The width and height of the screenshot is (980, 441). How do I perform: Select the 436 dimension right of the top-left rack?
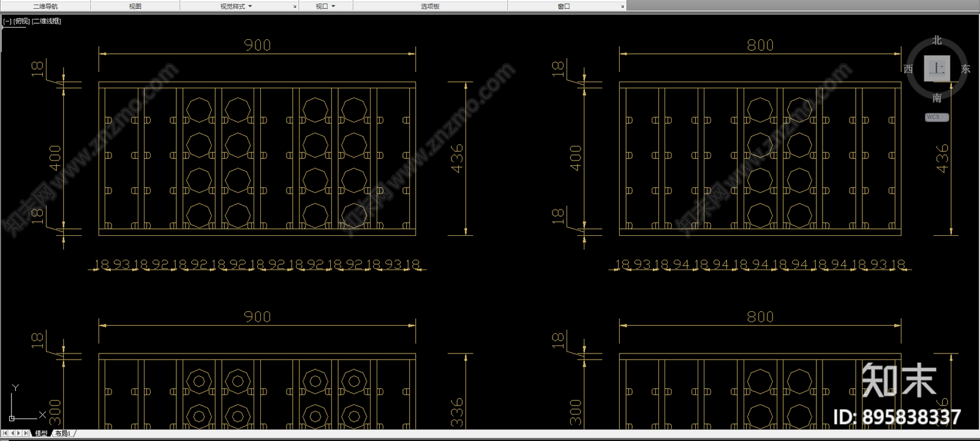[457, 159]
